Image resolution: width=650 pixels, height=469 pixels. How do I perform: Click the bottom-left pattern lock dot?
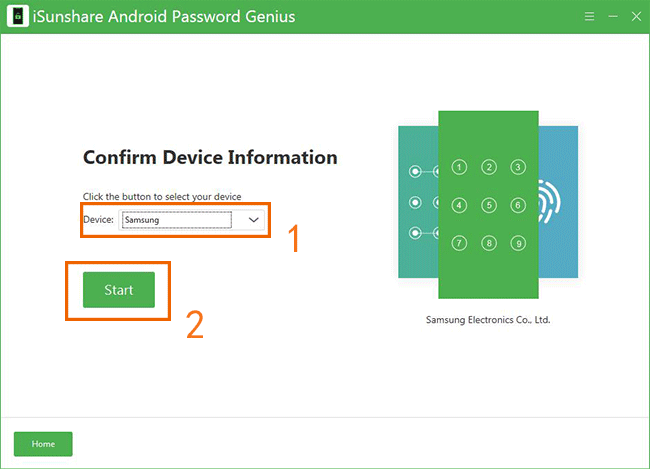pyautogui.click(x=415, y=233)
